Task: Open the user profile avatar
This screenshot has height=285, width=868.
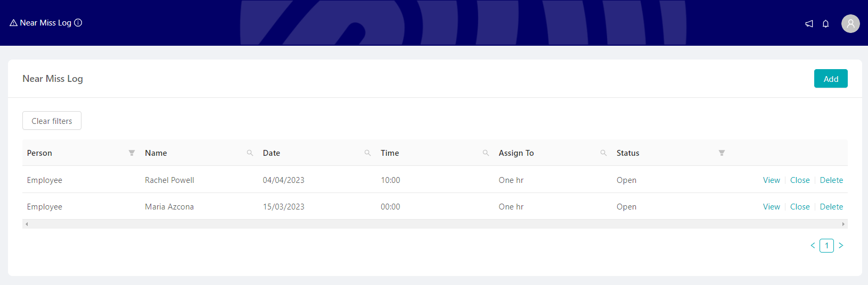Action: click(850, 23)
